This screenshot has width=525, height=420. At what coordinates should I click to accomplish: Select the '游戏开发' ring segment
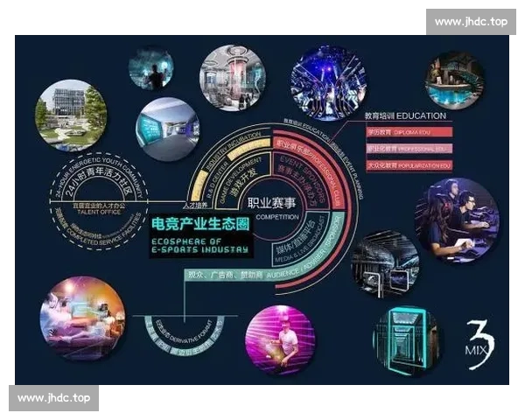point(245,183)
